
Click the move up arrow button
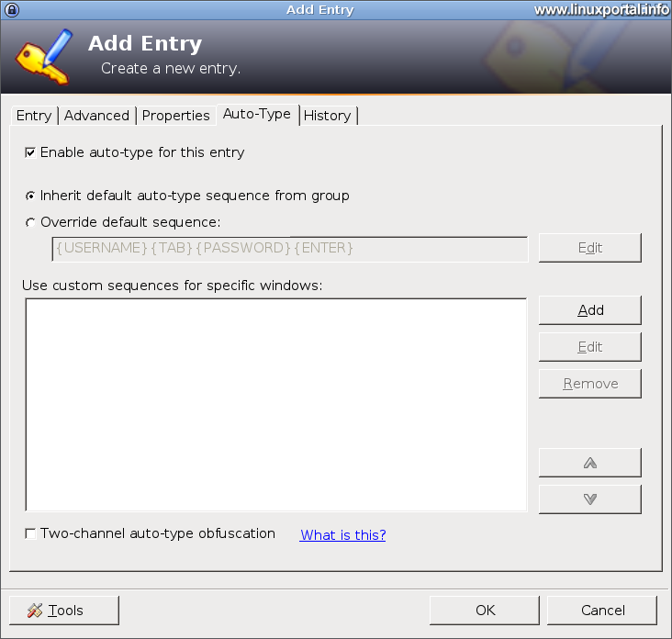(589, 463)
